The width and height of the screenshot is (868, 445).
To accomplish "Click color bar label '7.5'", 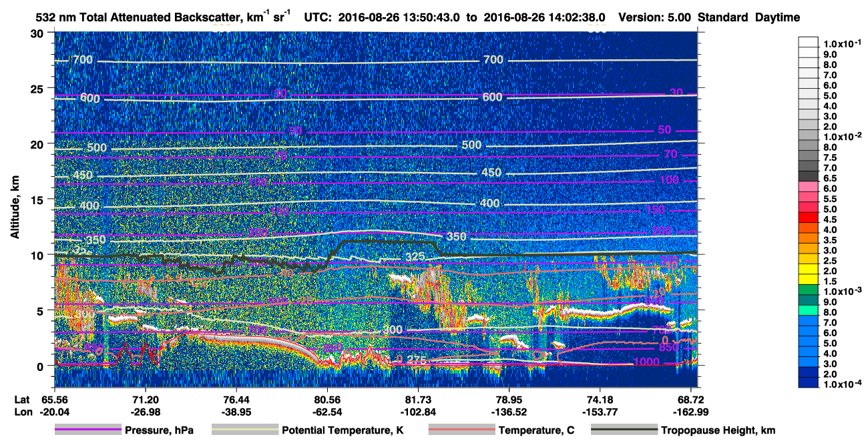I will pos(830,157).
